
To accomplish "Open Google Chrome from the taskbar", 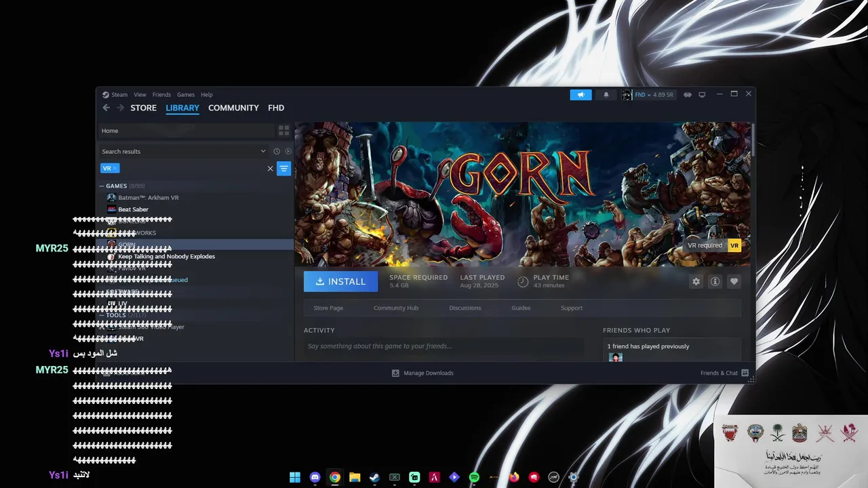I will pos(334,477).
